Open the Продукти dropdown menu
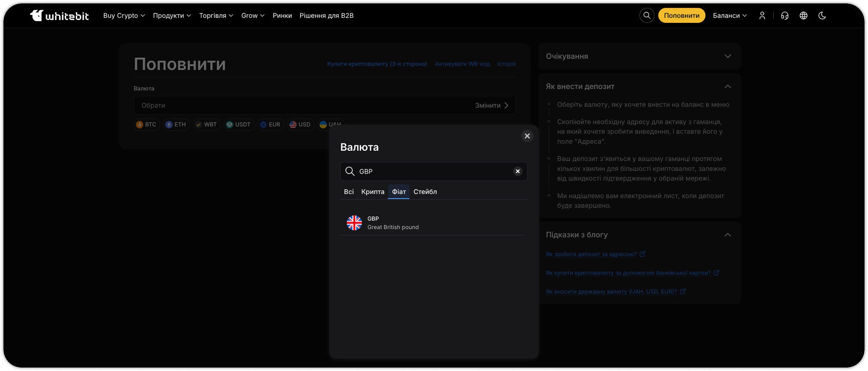This screenshot has height=371, width=868. coord(172,16)
